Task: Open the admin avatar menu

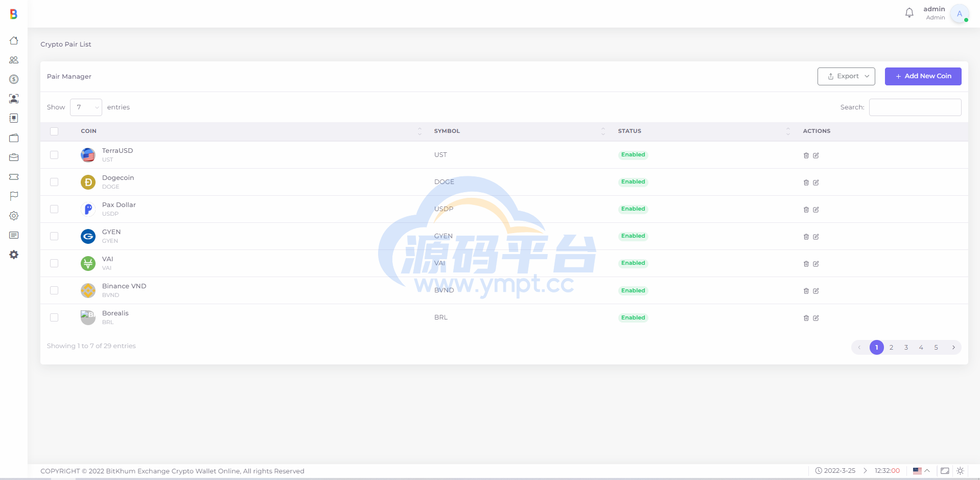Action: pyautogui.click(x=959, y=14)
